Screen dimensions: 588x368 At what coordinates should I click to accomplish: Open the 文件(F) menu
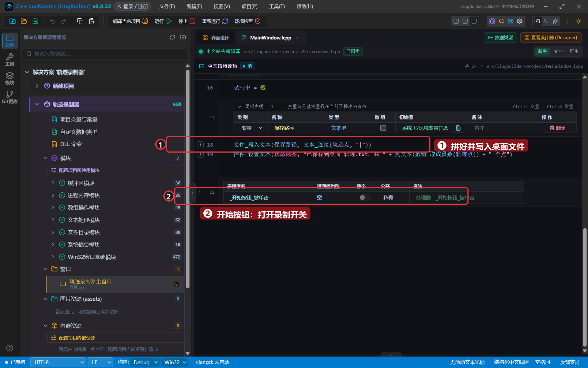pos(167,6)
